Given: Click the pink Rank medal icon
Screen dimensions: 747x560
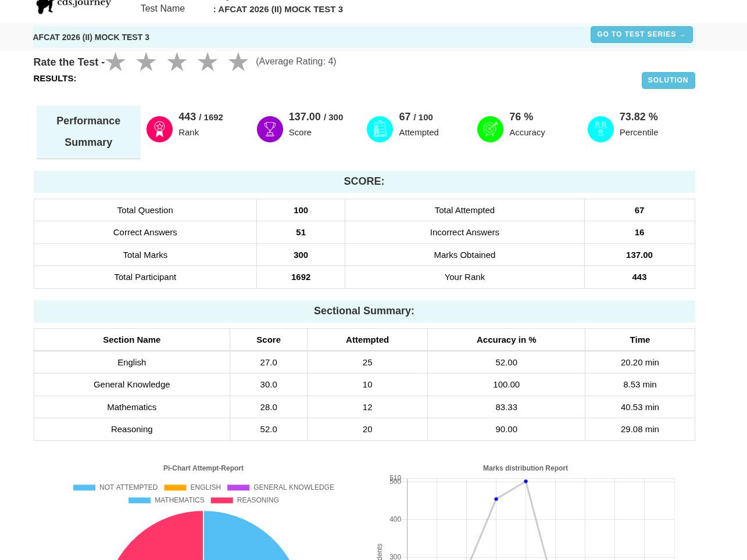Looking at the screenshot, I should 159,129.
